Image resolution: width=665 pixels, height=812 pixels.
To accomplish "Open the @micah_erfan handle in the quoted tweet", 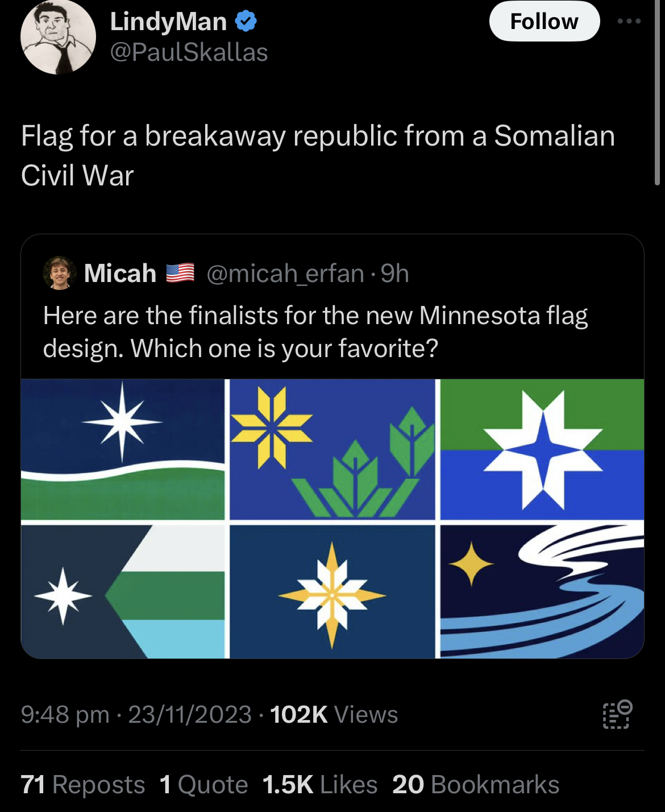I will [285, 274].
